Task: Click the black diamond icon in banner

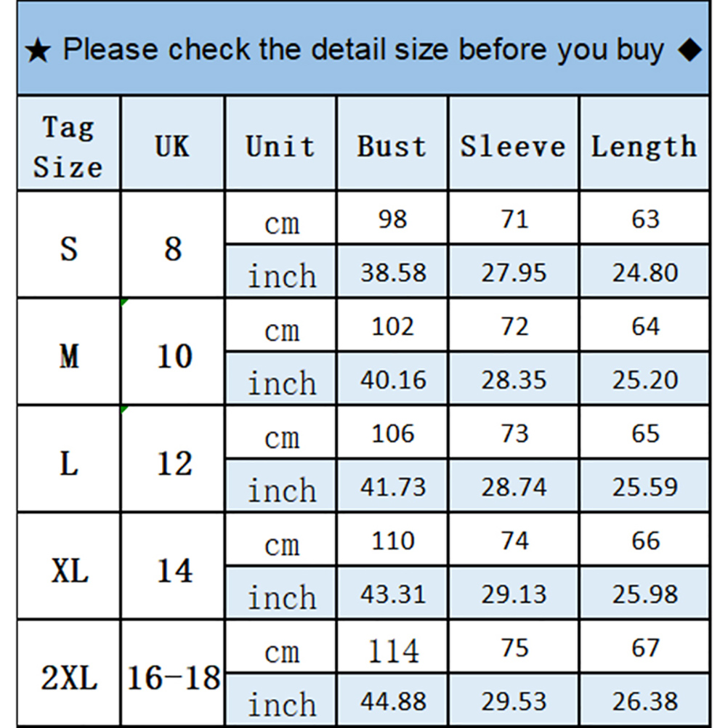Action: [x=691, y=50]
